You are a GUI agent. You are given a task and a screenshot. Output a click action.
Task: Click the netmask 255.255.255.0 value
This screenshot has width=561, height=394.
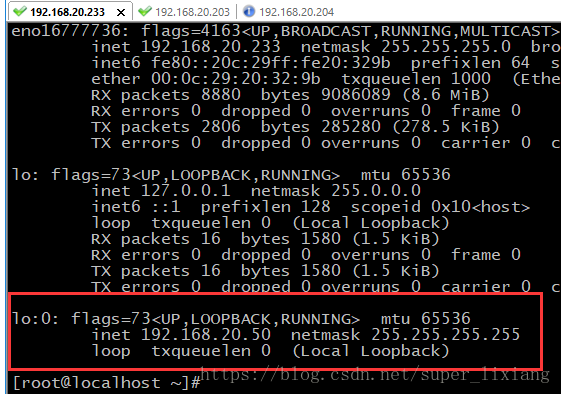pos(445,47)
